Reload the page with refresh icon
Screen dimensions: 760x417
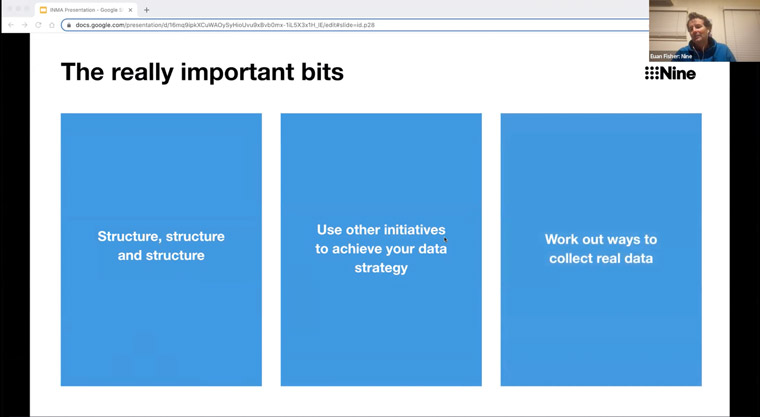(x=38, y=25)
